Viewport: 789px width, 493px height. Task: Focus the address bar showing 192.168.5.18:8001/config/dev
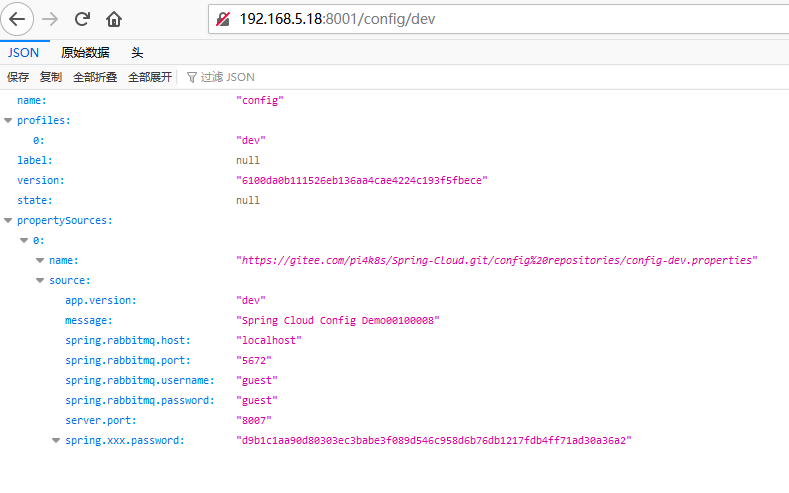[498, 19]
